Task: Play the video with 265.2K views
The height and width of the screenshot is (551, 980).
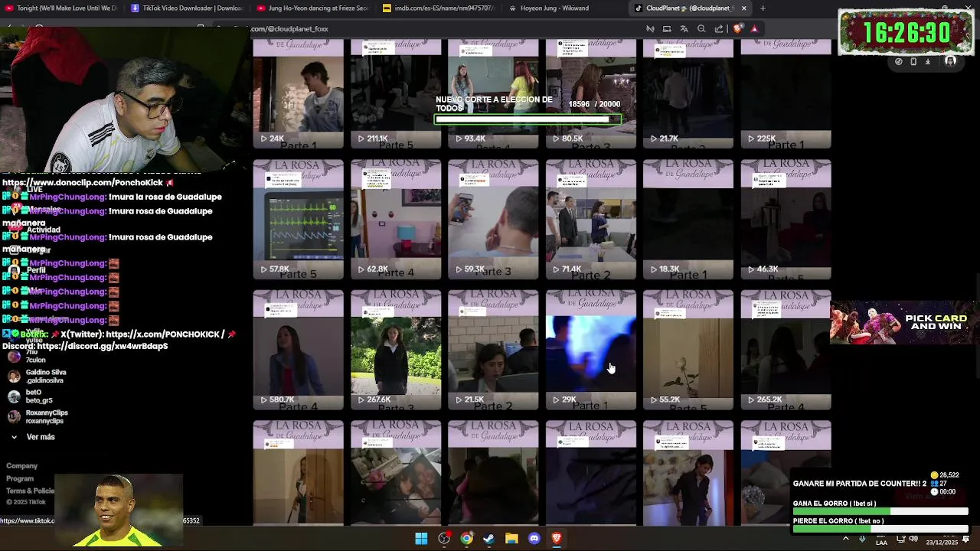Action: pos(786,350)
